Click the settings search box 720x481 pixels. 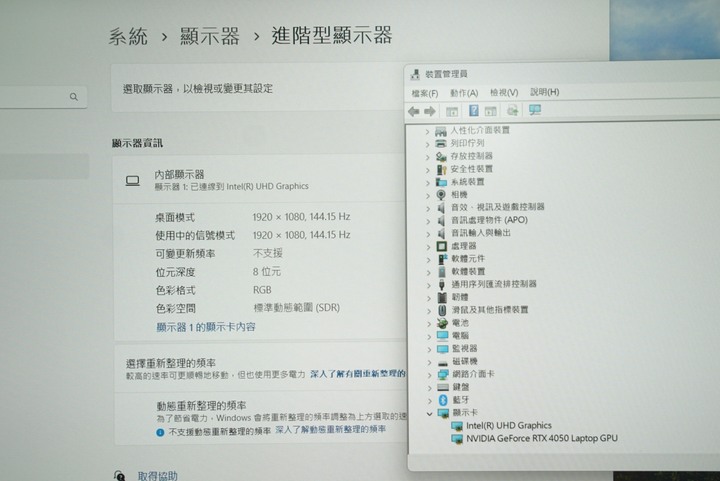point(43,97)
